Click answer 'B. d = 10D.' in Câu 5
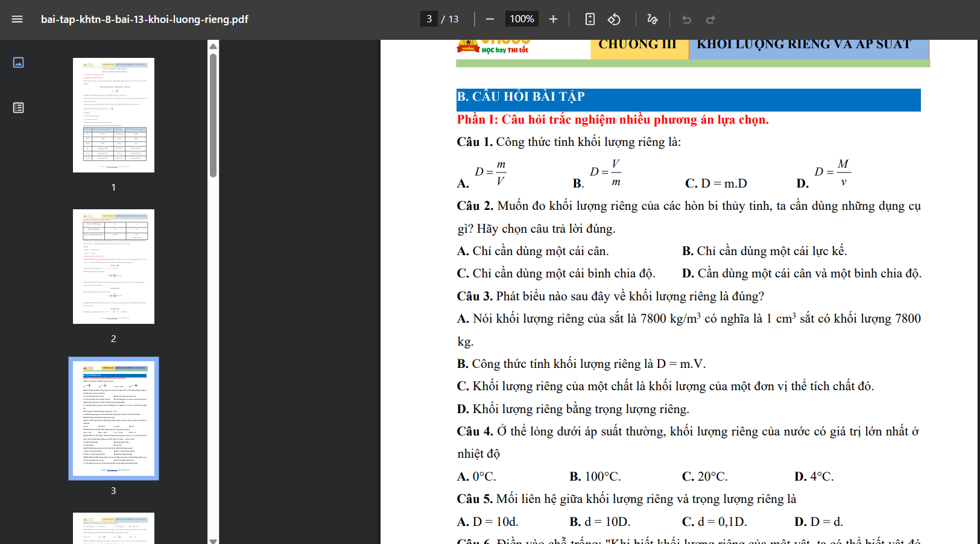The height and width of the screenshot is (544, 980). pos(600,522)
